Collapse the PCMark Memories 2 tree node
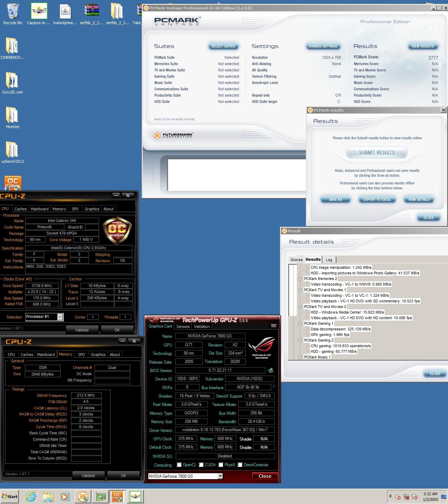Image resolution: width=448 pixels, height=504 pixels. point(300,279)
